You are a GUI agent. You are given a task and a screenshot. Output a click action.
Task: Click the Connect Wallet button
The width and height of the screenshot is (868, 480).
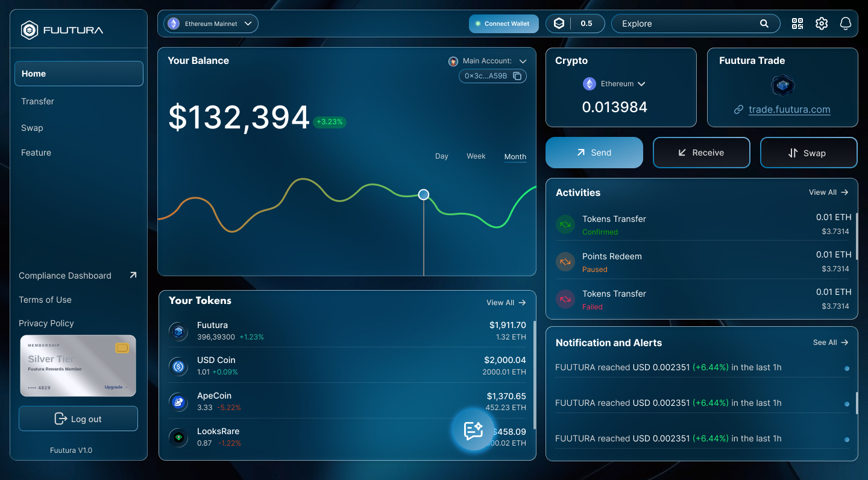(504, 24)
